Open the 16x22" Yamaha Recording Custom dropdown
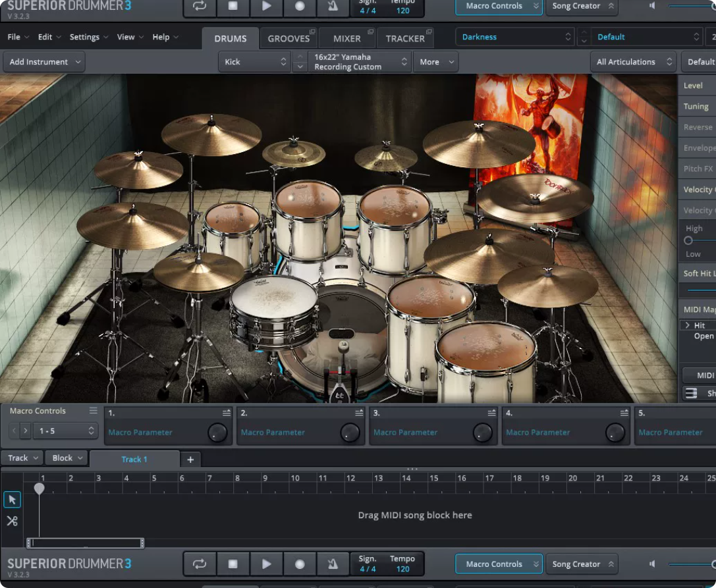716x588 pixels. (x=360, y=62)
